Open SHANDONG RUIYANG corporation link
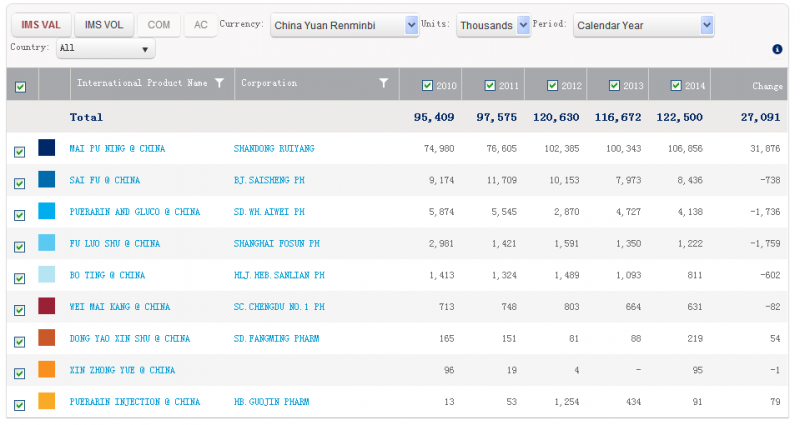 (274, 148)
